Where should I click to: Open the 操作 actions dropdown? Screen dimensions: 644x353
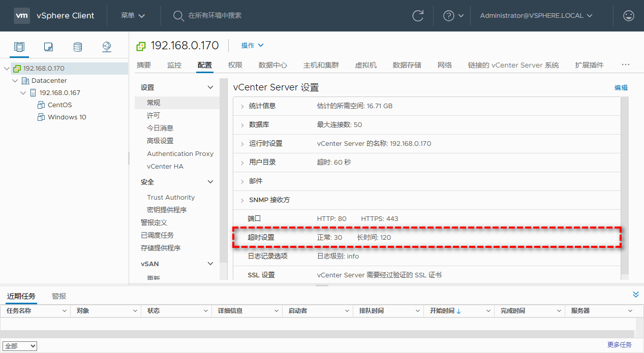pos(253,46)
